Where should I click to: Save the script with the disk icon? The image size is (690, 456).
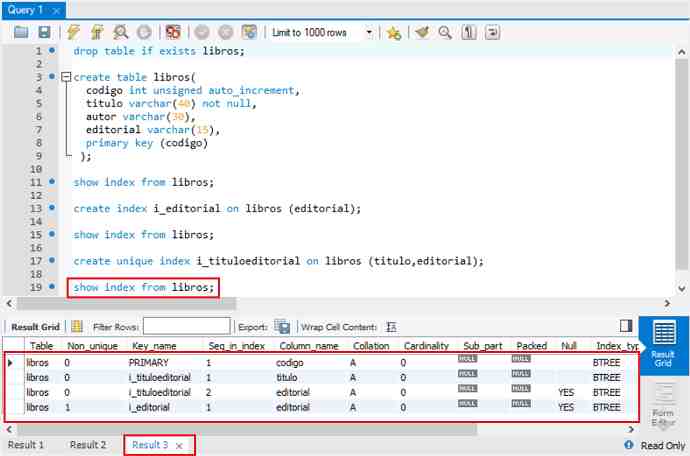pos(43,32)
